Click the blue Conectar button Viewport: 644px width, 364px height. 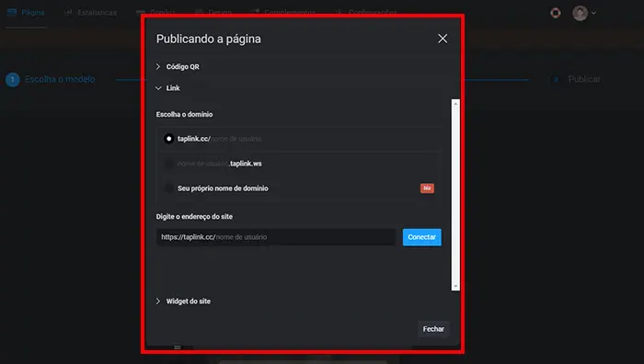[x=421, y=237]
